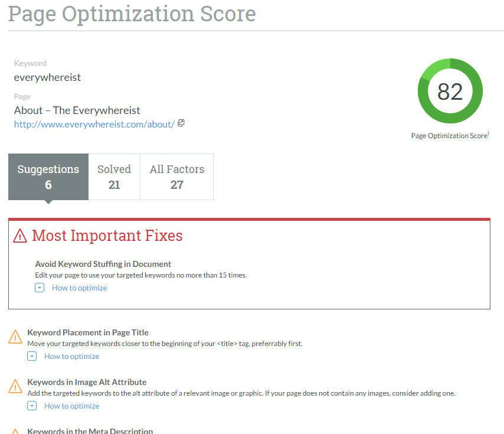504x434 pixels.
Task: Click How to optimize for Keyword Stuffing
Action: (x=80, y=288)
